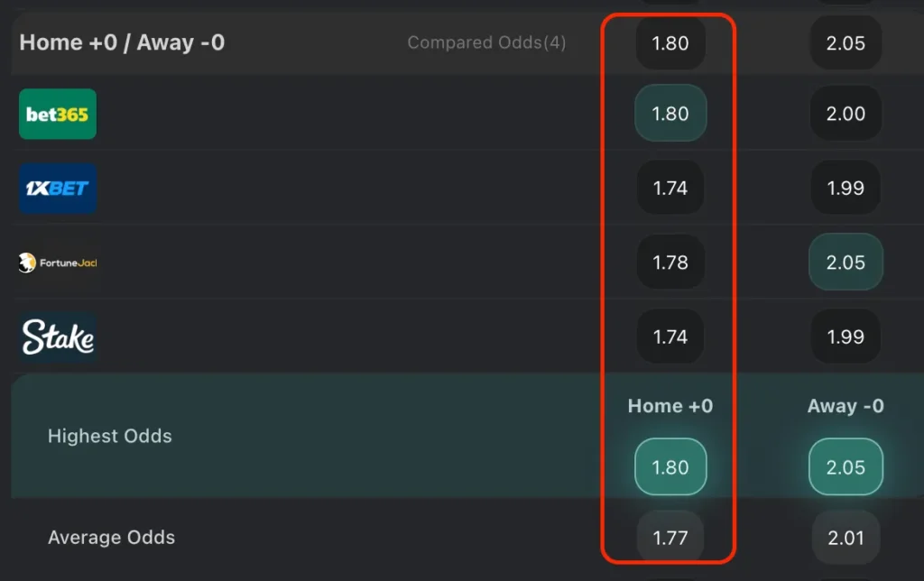
Task: Select Stake's Home +0 odds of 1.74
Action: [670, 337]
